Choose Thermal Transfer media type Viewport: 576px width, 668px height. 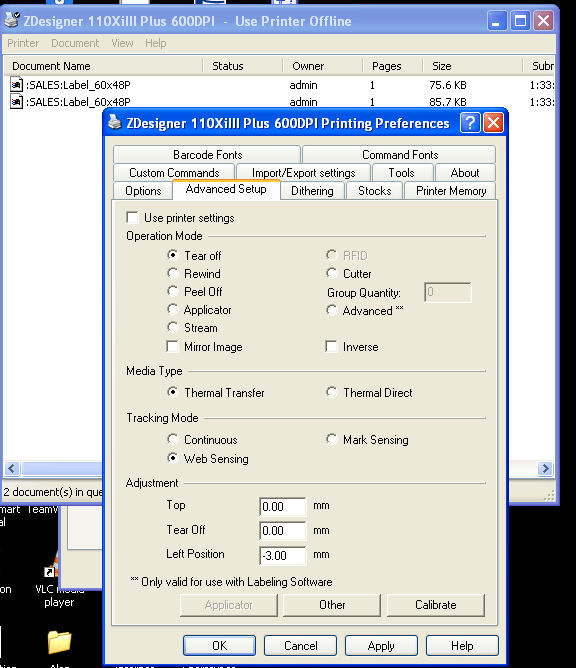point(172,392)
